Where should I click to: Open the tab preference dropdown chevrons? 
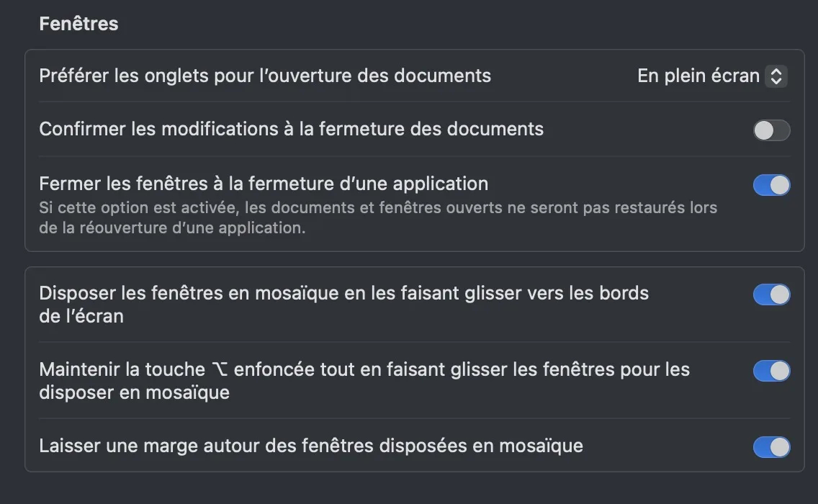pos(776,76)
